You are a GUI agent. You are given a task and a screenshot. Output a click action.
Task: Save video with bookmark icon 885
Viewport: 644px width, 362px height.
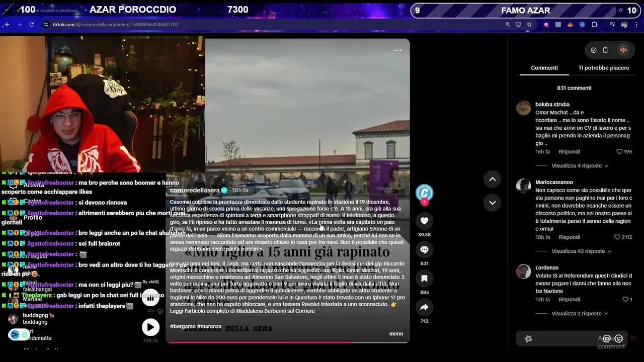pyautogui.click(x=424, y=279)
